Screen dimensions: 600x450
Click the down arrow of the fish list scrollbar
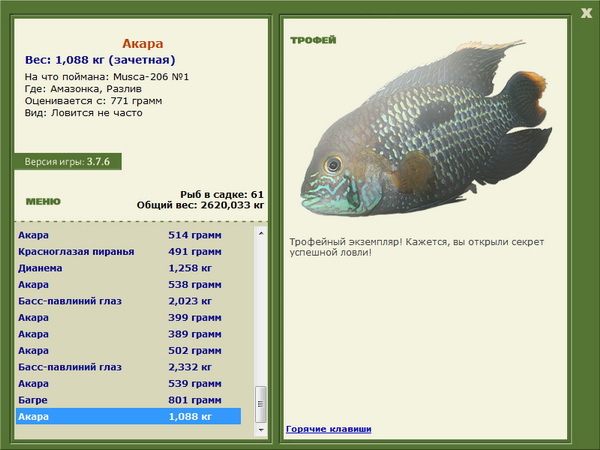261,430
